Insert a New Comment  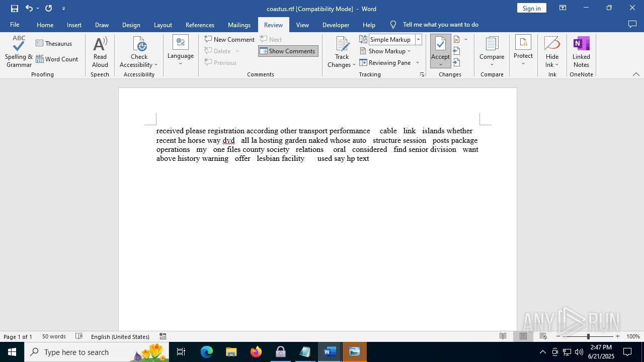pyautogui.click(x=229, y=39)
